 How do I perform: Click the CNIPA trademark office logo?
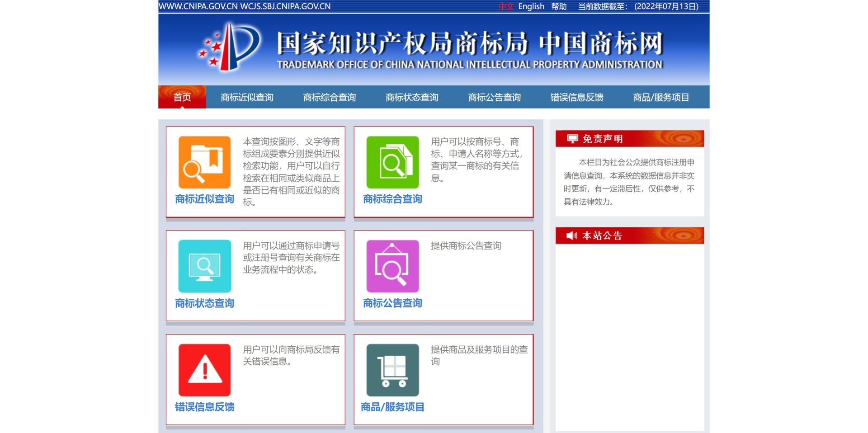pos(230,48)
